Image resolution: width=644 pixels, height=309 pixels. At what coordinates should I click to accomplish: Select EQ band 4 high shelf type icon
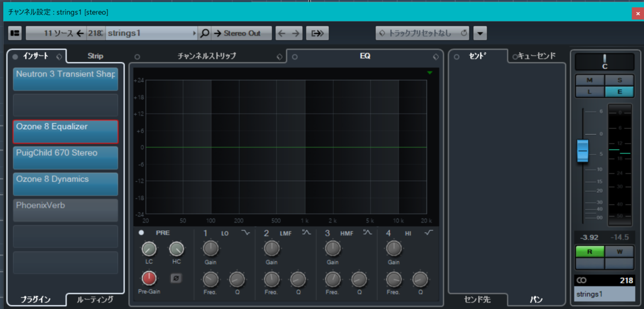429,233
